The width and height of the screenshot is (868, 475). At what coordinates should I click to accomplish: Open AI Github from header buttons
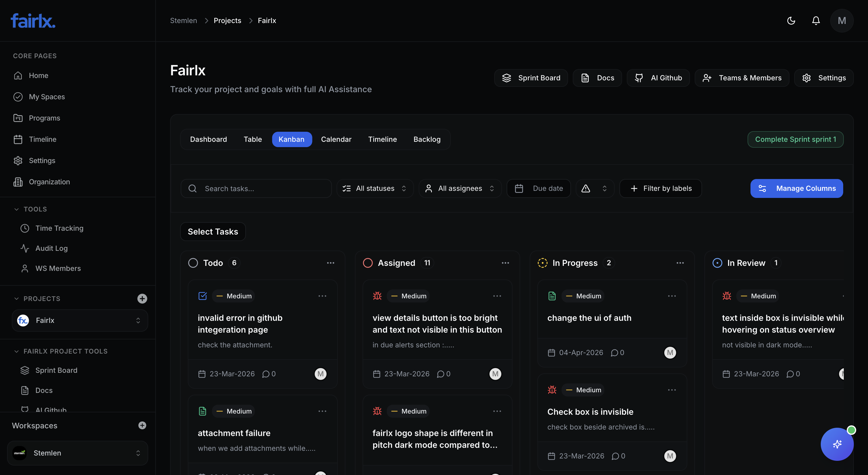[x=658, y=78]
